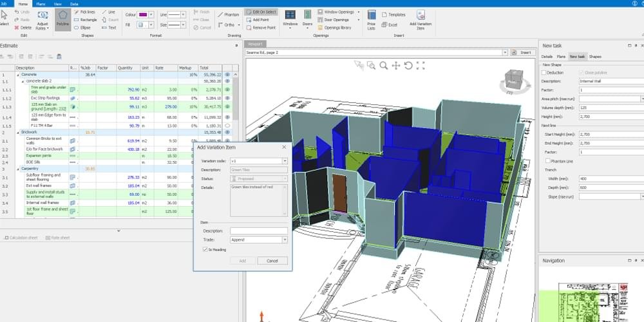Open the Fill dropdown arrow
Image resolution: width=644 pixels, height=322 pixels.
coord(151,25)
